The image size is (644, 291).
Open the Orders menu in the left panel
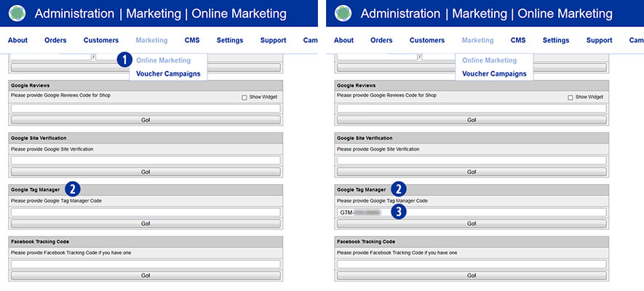[55, 41]
